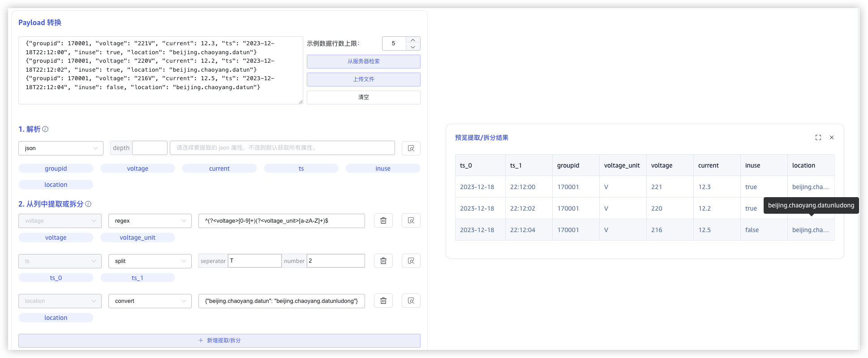Click the depth input field

click(150, 148)
